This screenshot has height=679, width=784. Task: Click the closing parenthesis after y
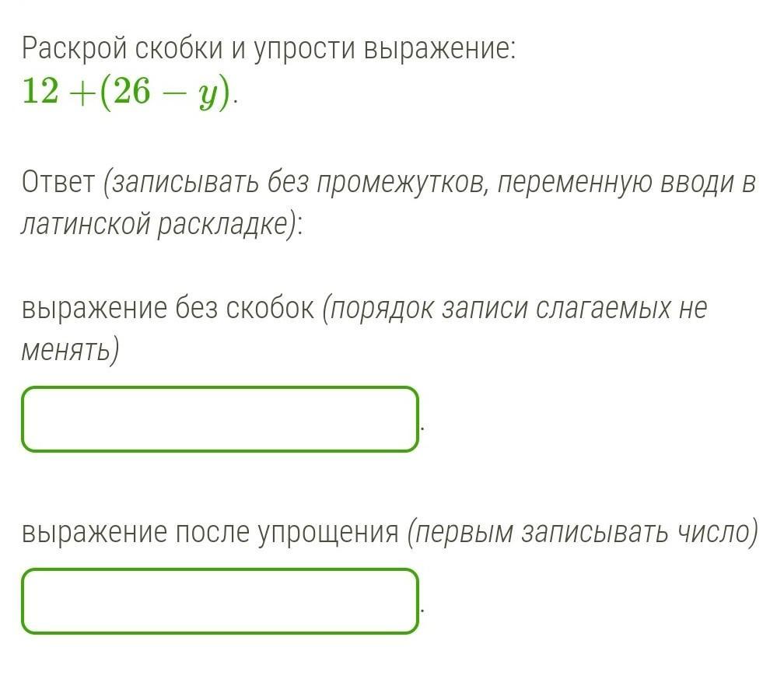(226, 93)
